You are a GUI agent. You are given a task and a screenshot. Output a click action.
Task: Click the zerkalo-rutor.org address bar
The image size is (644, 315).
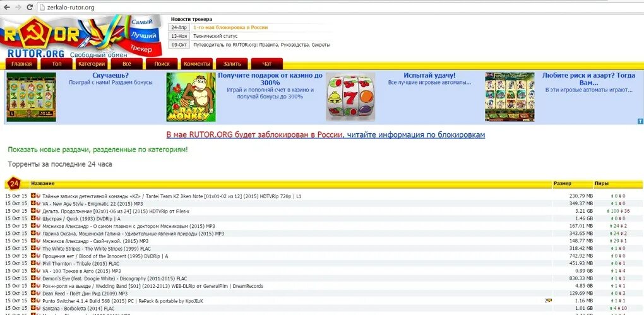[x=339, y=8]
